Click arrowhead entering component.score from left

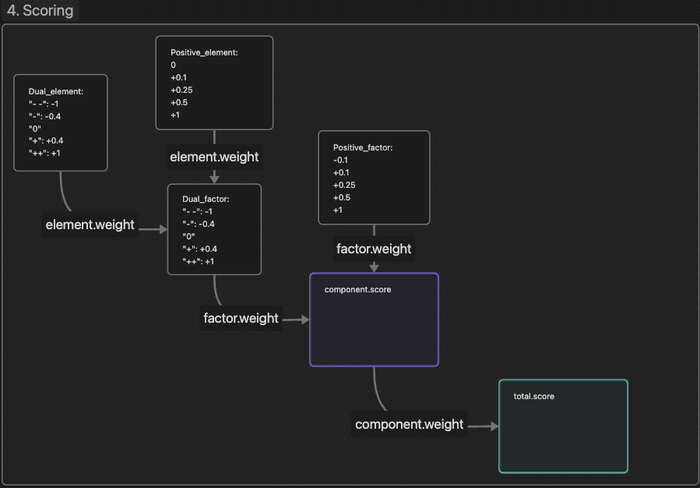305,320
